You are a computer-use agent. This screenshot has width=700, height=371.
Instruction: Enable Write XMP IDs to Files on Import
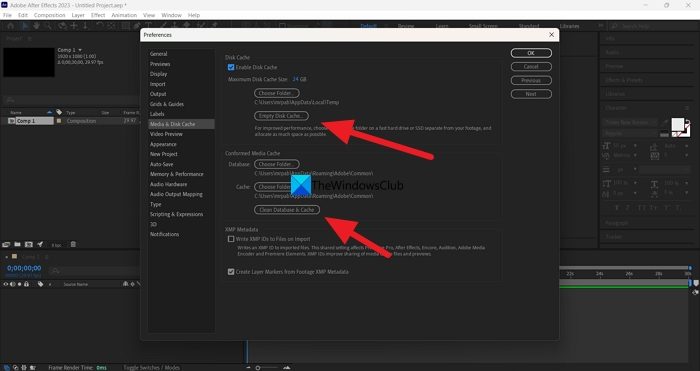click(231, 239)
